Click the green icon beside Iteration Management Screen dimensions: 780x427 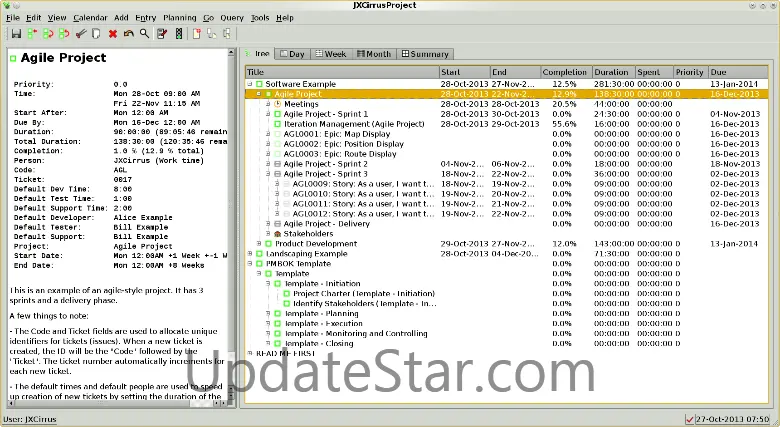(x=278, y=124)
